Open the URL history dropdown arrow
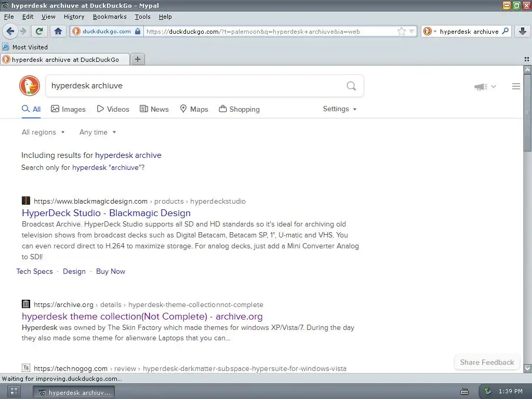Screen dimensions: 532x399 (411, 31)
